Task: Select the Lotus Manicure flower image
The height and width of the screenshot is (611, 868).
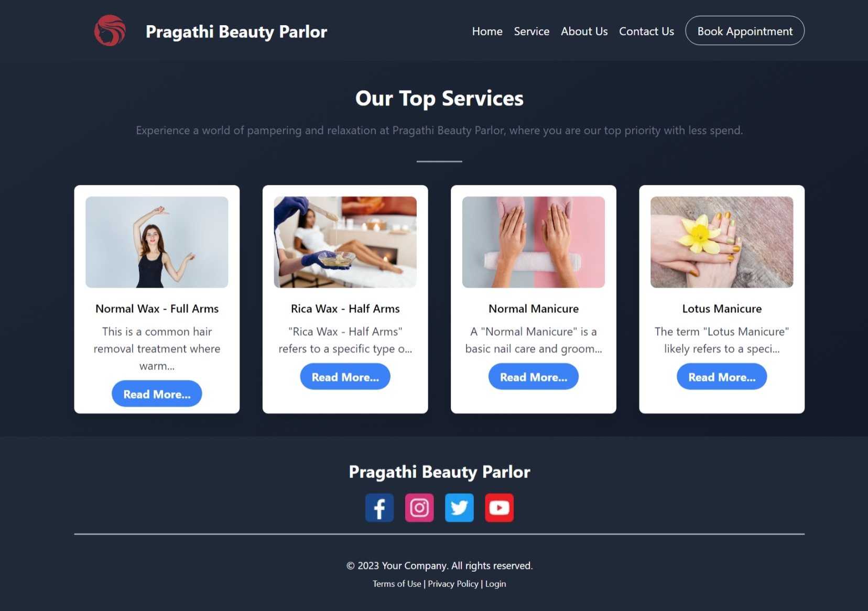Action: 722,242
